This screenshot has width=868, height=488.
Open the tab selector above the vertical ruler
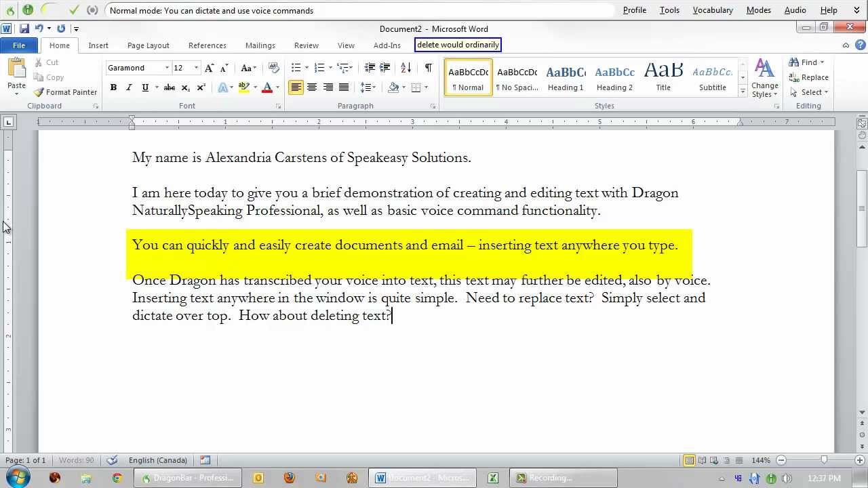click(8, 122)
